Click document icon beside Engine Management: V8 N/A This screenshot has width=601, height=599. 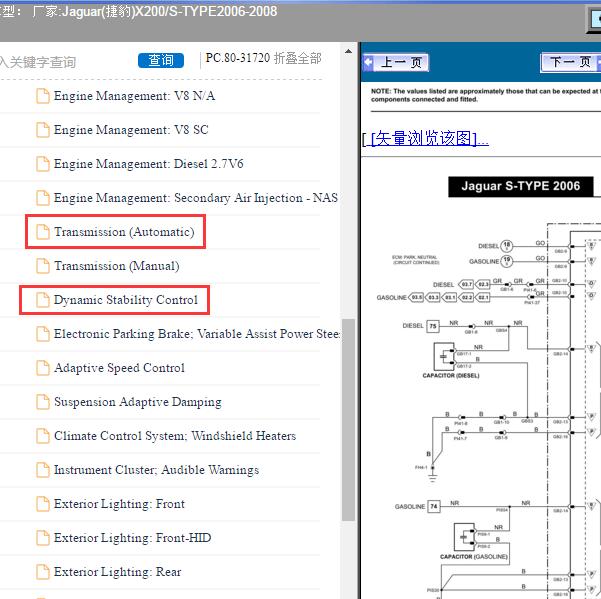(x=43, y=96)
